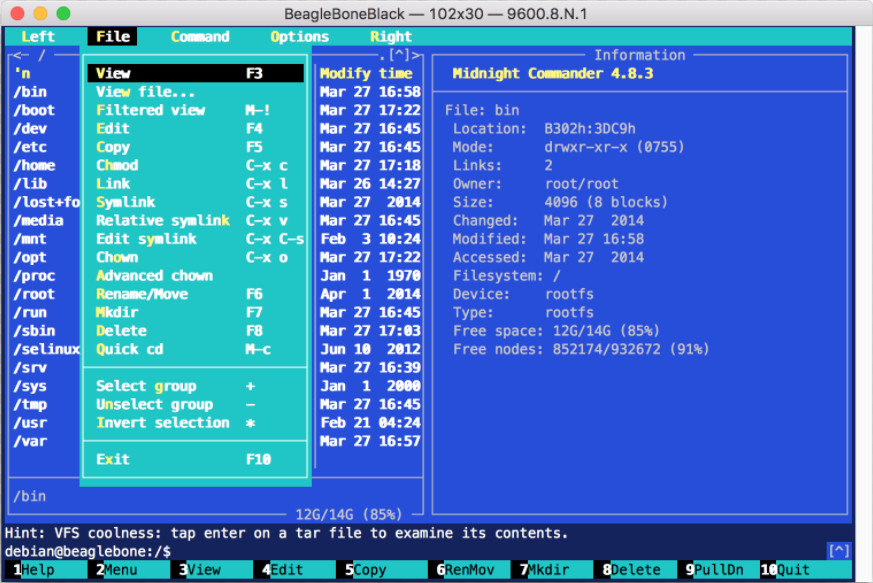Select the /boot directory row
The height and width of the screenshot is (583, 873).
(35, 110)
